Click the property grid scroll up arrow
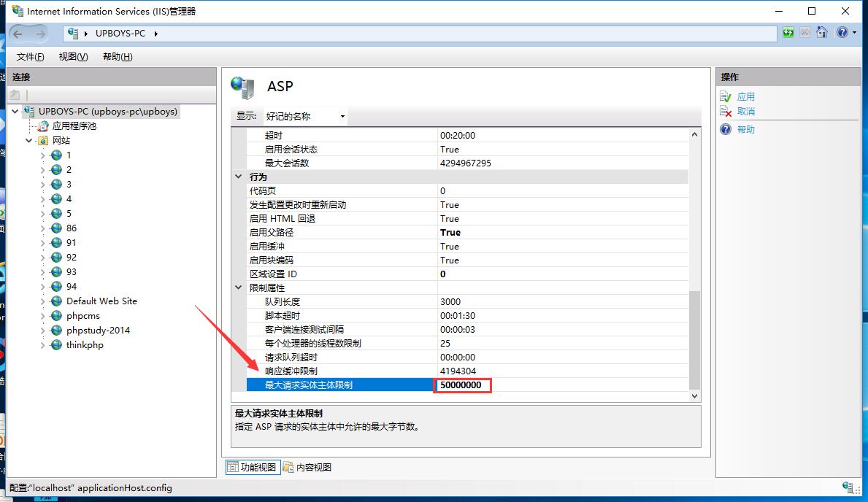The width and height of the screenshot is (868, 502). pos(694,134)
